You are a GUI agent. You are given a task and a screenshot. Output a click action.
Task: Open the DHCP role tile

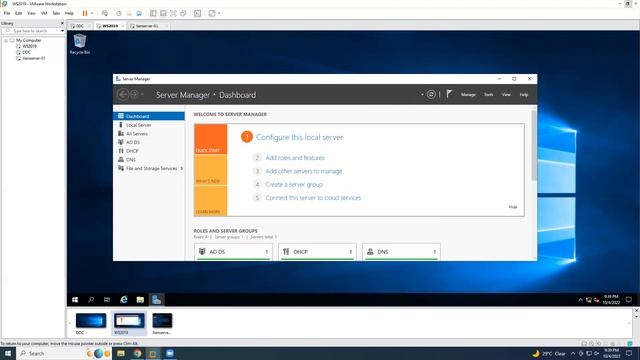click(x=317, y=252)
